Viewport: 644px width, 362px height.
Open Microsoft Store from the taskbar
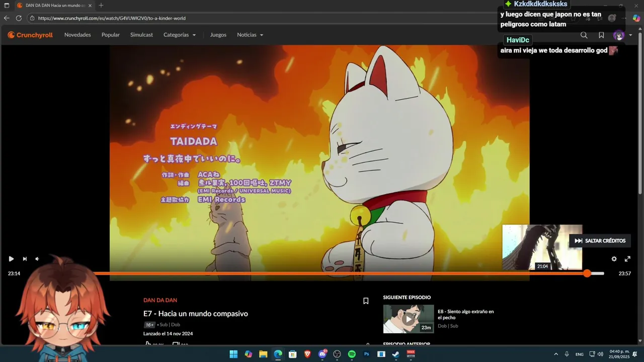click(292, 354)
